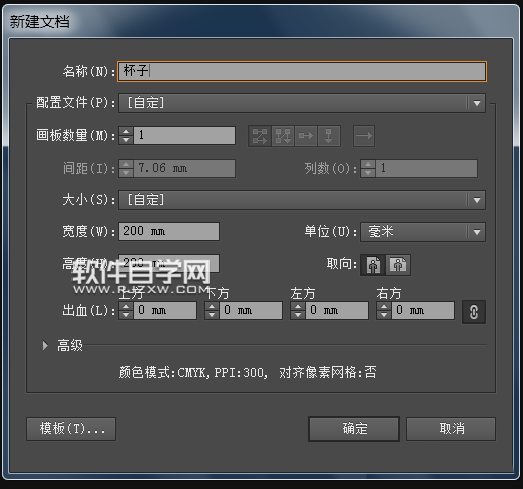Click the 名称 name field containing 杯子
The image size is (523, 489).
pos(302,71)
